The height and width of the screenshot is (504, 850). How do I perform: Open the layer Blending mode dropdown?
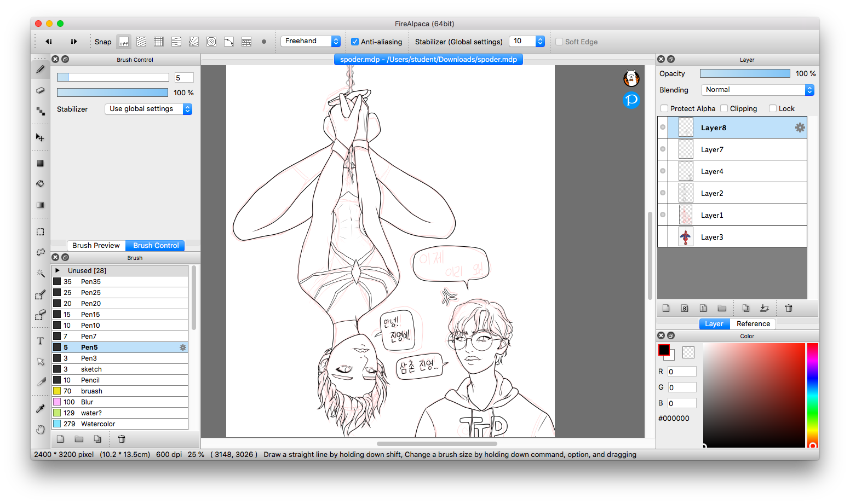757,90
